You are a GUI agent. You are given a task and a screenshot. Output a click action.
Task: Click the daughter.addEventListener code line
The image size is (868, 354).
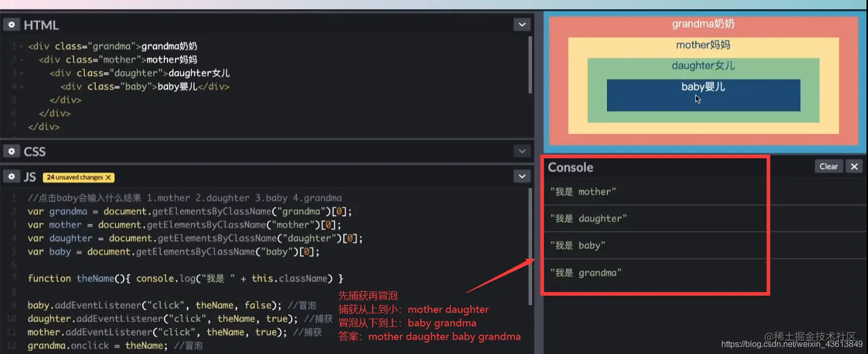tap(180, 318)
